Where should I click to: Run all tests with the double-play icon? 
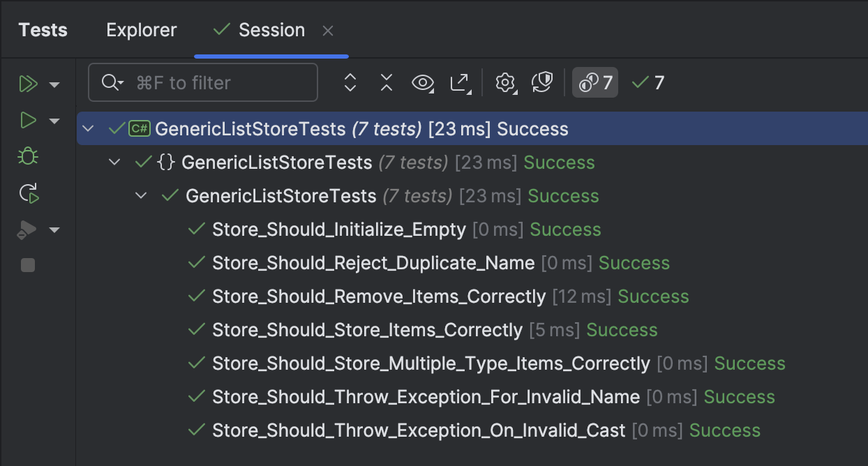(x=28, y=84)
